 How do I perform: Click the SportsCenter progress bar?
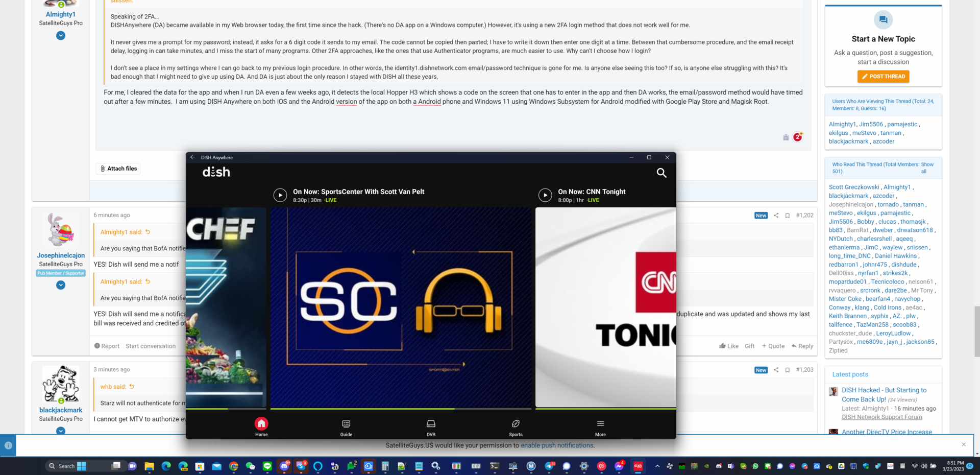tap(401, 409)
